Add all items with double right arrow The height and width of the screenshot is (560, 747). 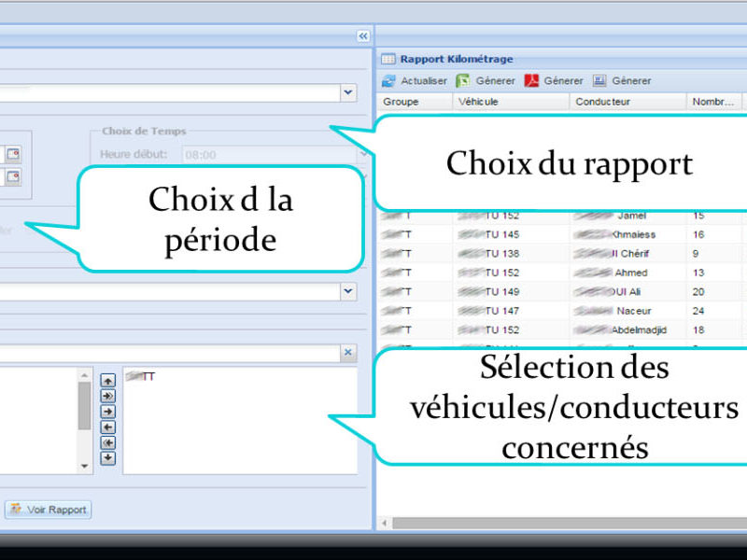(108, 396)
